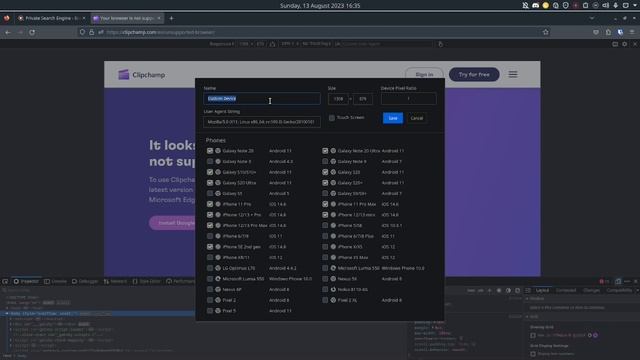Click the tracking protection shield in the address bar

click(x=82, y=32)
